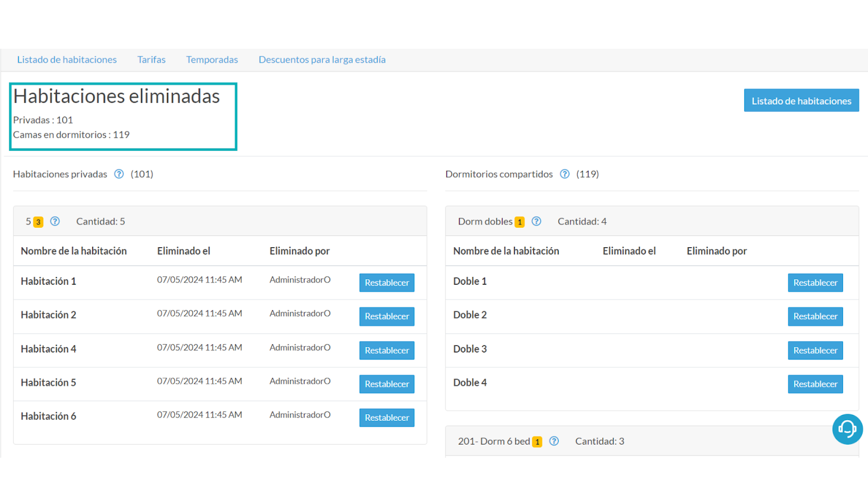Screen dimensions: 868x488
Task: Click help icon in room type 5 header
Action: [55, 221]
